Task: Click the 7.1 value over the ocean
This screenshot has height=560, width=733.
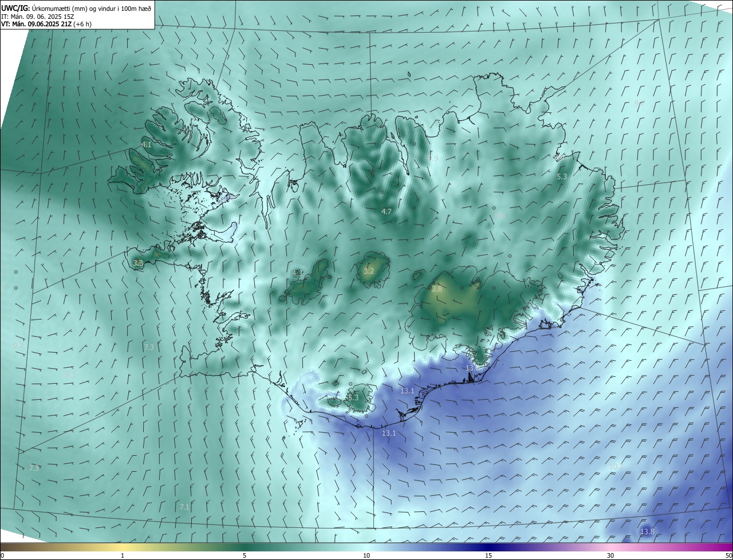Action: [x=184, y=507]
